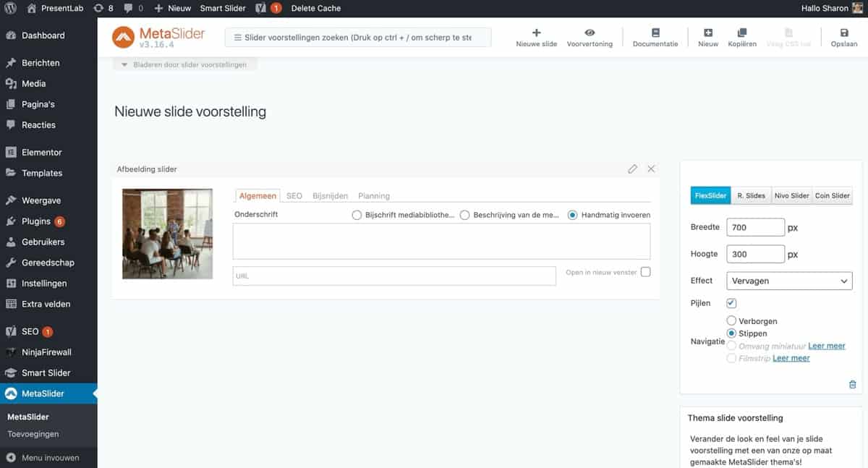The image size is (868, 468).
Task: Toggle Open in nieuw venster checkbox
Action: point(645,272)
